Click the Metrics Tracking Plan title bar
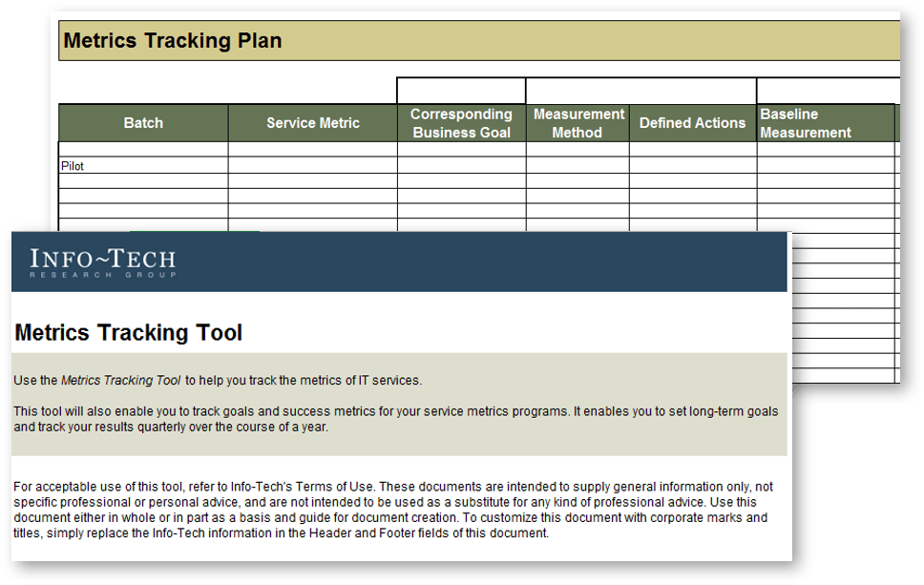The width and height of the screenshot is (924, 585). (286, 40)
